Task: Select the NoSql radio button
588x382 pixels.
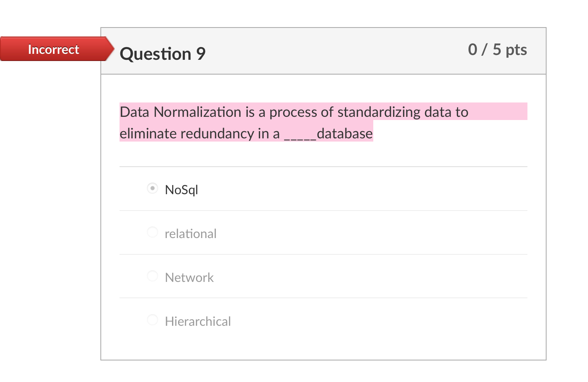Action: 153,189
